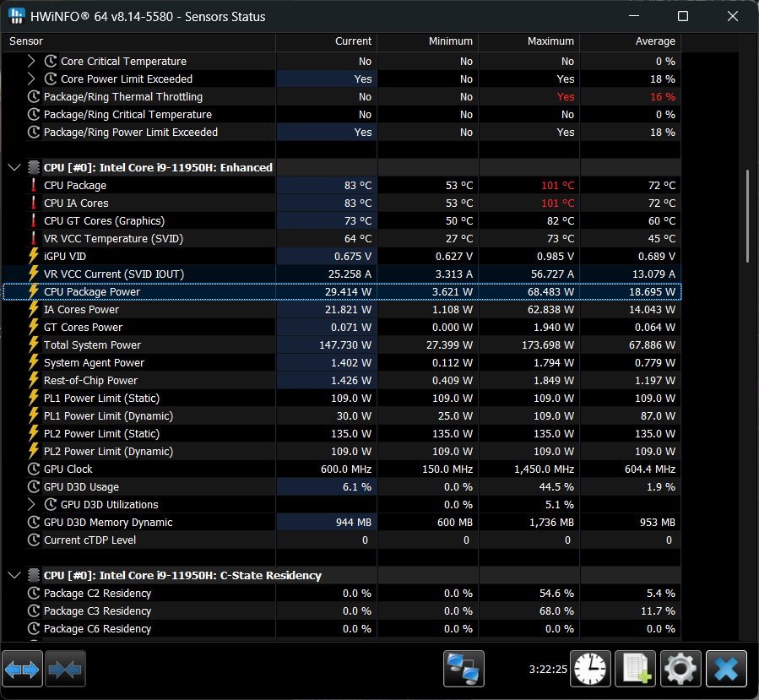Click the 56.727 A maximum VR VCC Current value
The height and width of the screenshot is (700, 759).
[x=552, y=274]
